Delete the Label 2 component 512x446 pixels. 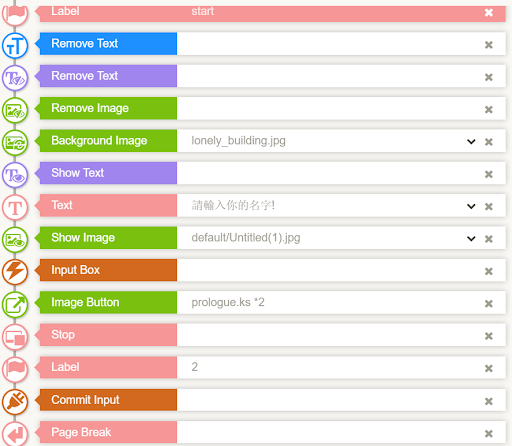489,368
